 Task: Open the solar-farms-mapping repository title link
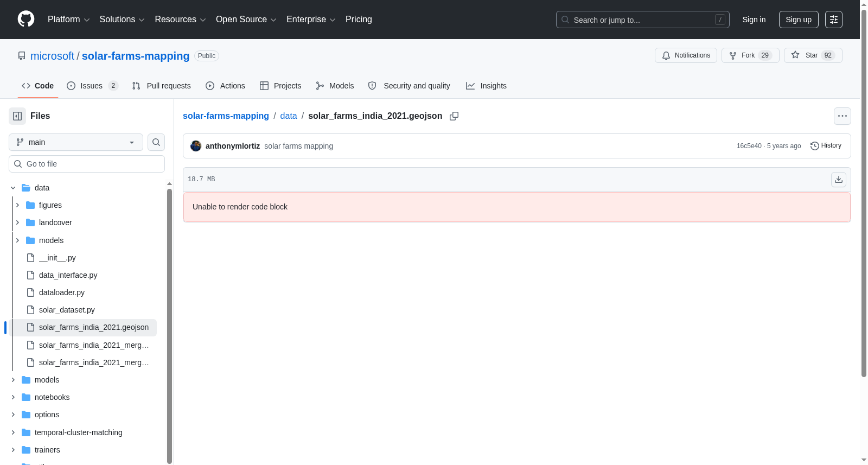pyautogui.click(x=136, y=56)
